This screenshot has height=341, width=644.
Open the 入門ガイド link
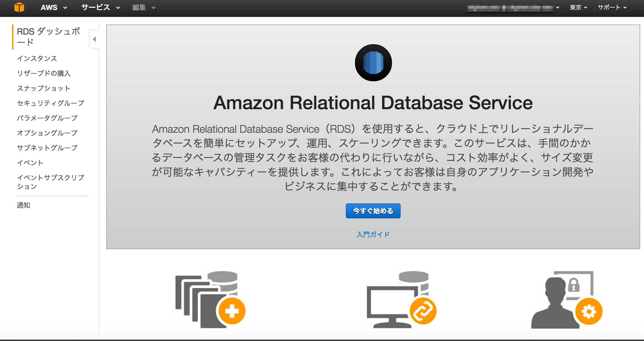point(373,234)
